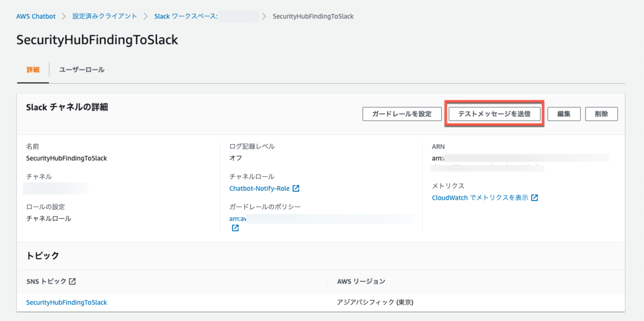This screenshot has height=321, width=644.
Task: Click チャネルロール value under ロールの設定
Action: tap(48, 219)
